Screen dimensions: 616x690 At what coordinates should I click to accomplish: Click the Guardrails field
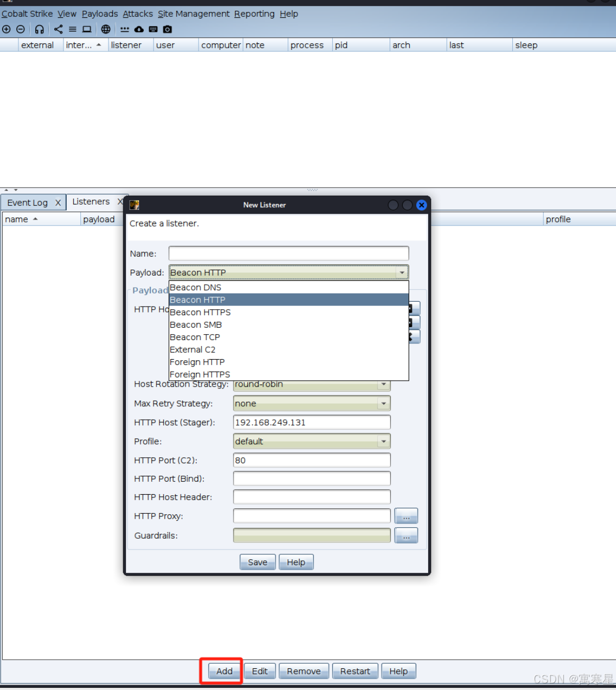click(x=312, y=535)
